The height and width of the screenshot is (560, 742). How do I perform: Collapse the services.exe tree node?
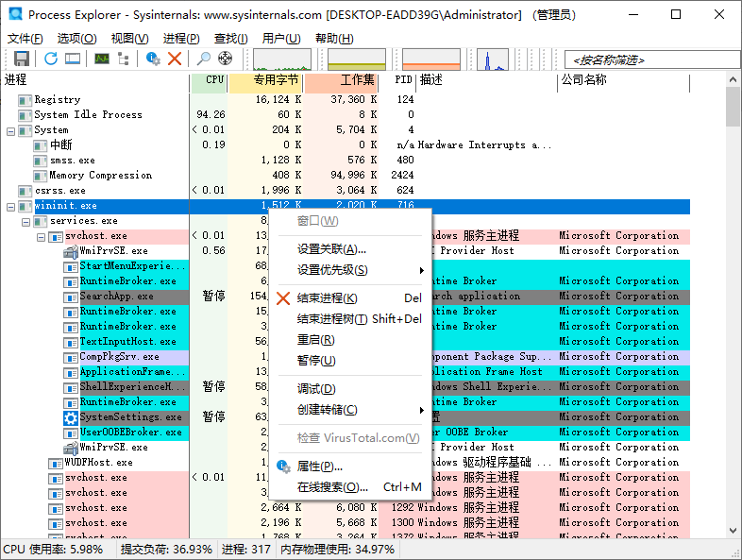click(x=25, y=221)
